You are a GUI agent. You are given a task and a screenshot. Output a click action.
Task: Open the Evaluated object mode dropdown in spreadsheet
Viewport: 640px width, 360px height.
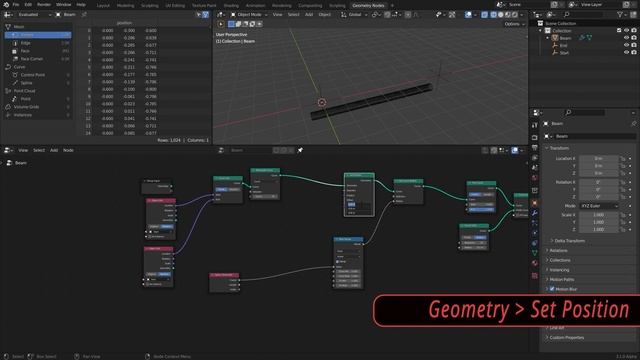[34, 15]
